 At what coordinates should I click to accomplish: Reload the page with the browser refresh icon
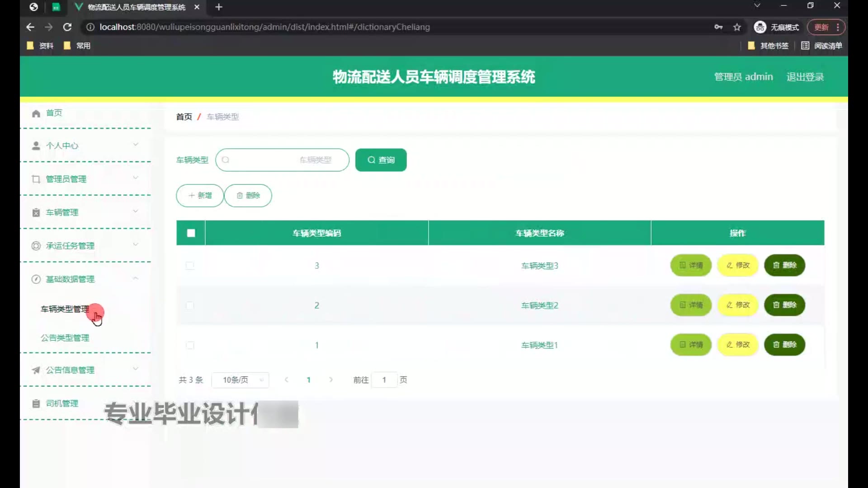67,27
